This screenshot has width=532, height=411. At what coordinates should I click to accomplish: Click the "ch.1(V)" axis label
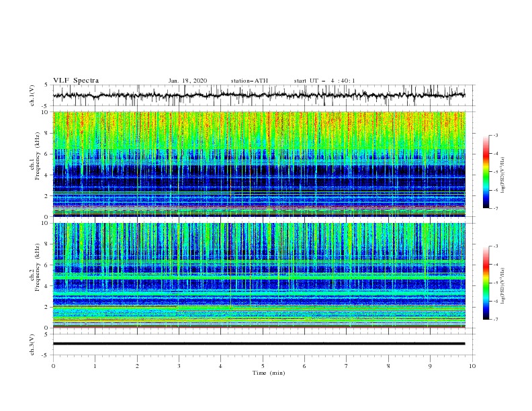tap(32, 95)
